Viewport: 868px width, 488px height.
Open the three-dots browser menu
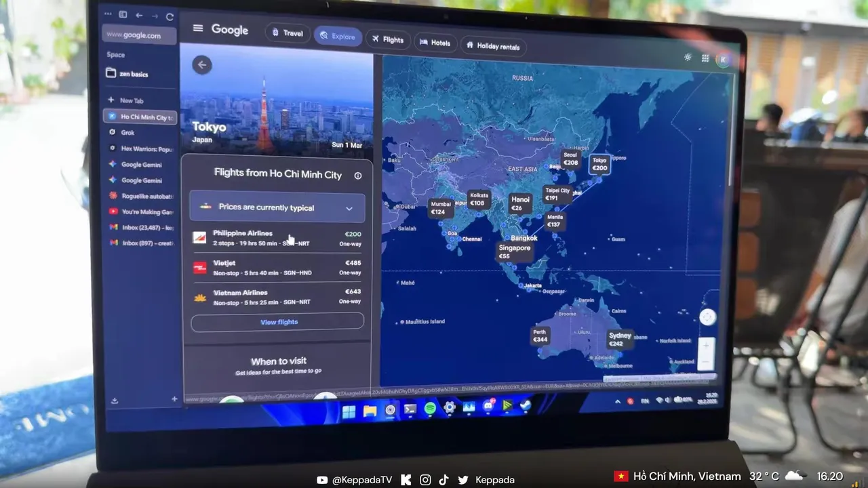108,14
